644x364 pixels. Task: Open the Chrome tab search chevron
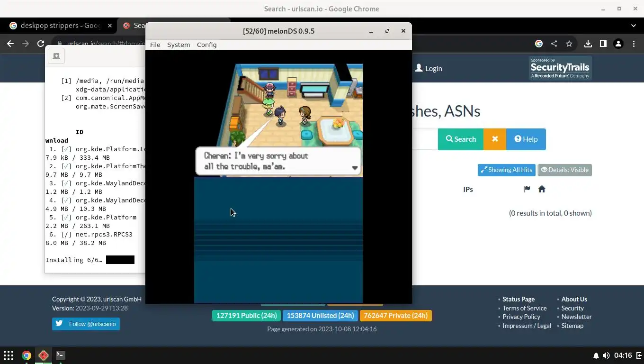(x=634, y=26)
